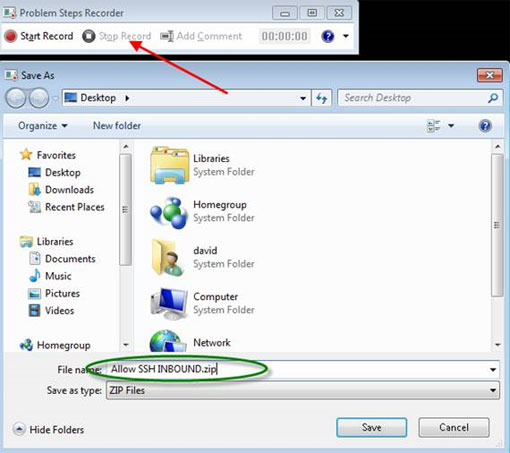510x453 pixels.
Task: Expand the File name history dropdown
Action: tap(493, 370)
